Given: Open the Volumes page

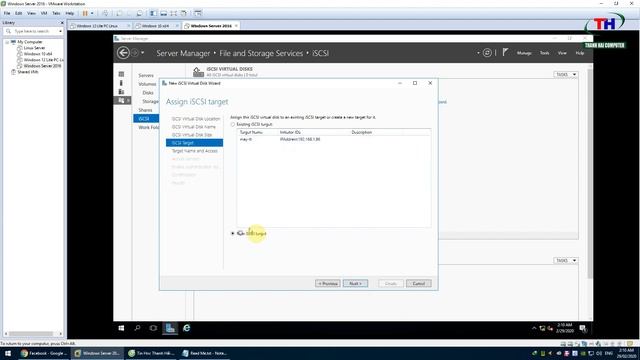Looking at the screenshot, I should pyautogui.click(x=147, y=84).
